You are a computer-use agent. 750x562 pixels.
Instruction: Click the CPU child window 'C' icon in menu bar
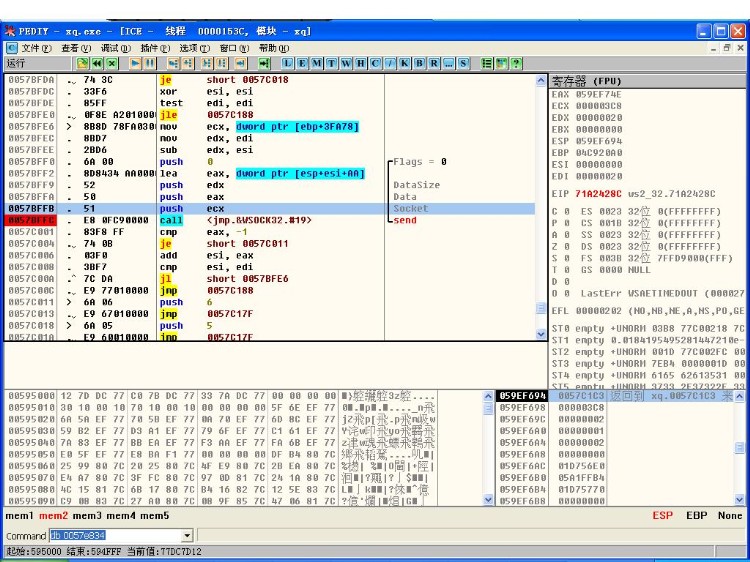pyautogui.click(x=11, y=48)
